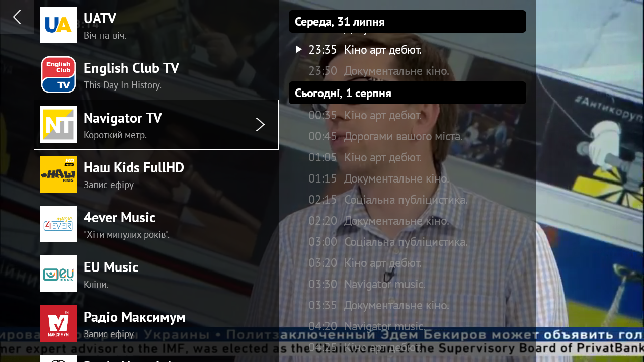Expand Navigator TV with the right chevron
This screenshot has width=644, height=362.
point(260,125)
